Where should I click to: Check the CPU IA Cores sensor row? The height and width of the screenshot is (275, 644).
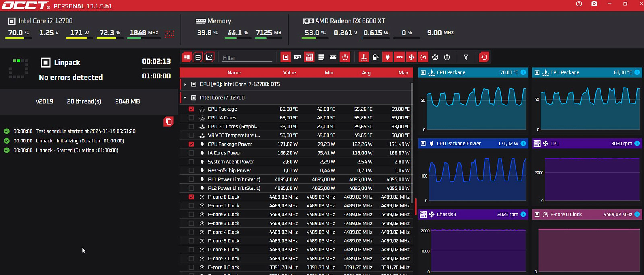[191, 118]
